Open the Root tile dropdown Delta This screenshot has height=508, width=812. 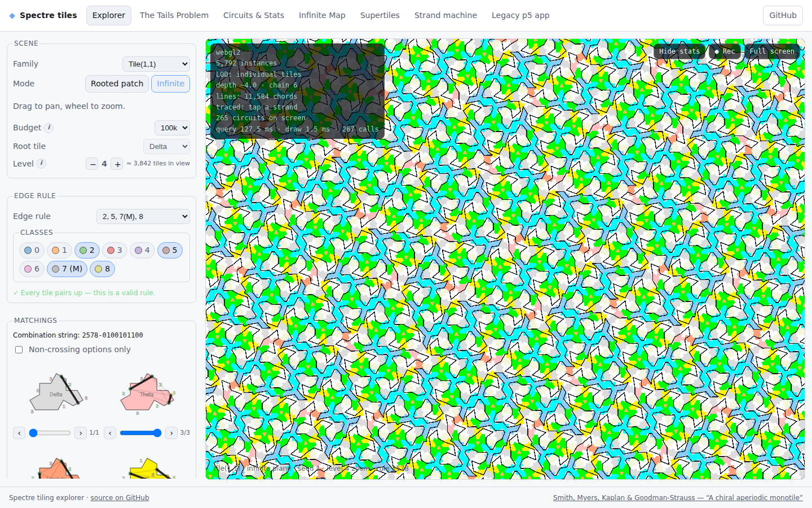(x=166, y=147)
